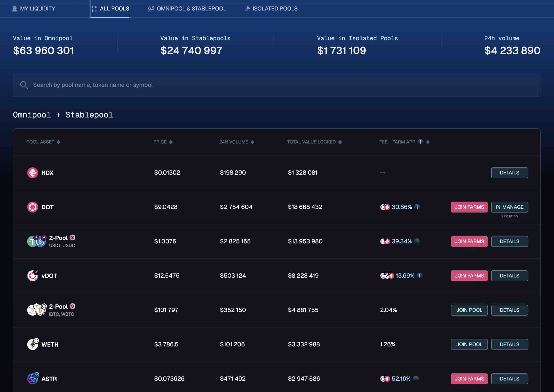The width and height of the screenshot is (554, 392).
Task: Open APR info icon in ASTR row
Action: tap(415, 378)
